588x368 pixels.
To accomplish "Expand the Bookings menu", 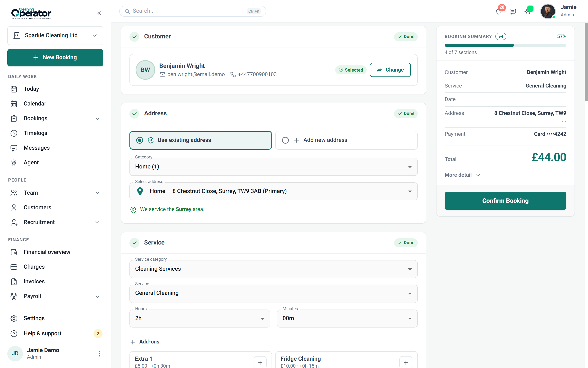I will [x=55, y=119].
